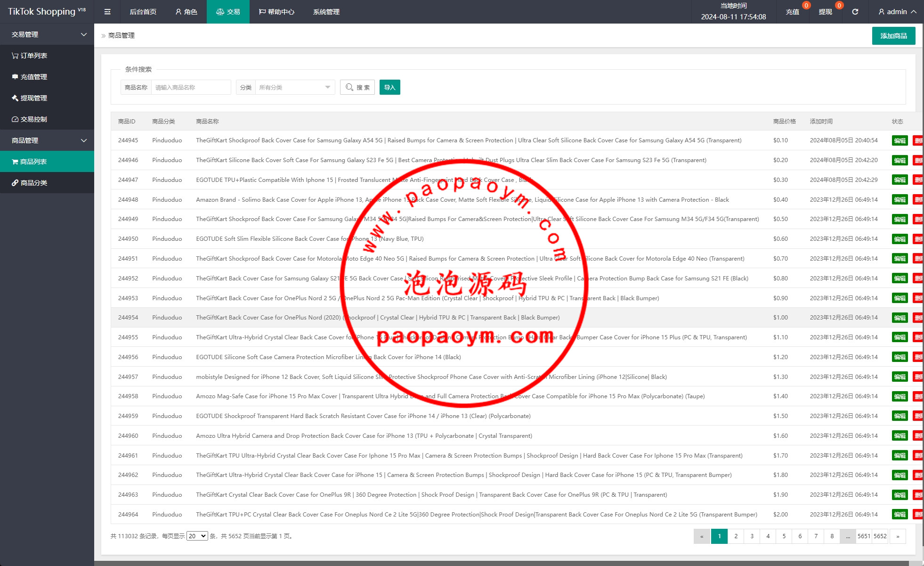
Task: Open 充值 recharge notifications
Action: click(792, 12)
